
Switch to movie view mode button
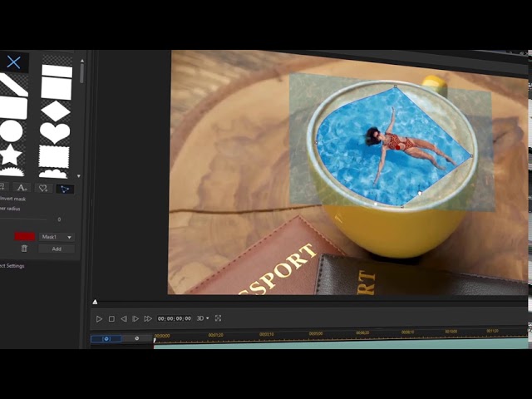tap(136, 338)
